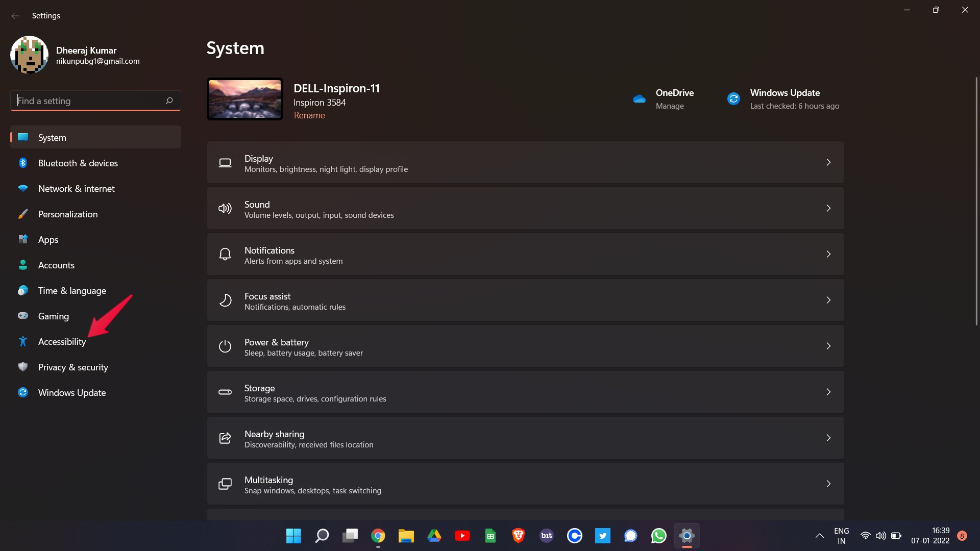Show hidden icons tray arrow
Screen dimensions: 980x551
click(x=819, y=536)
